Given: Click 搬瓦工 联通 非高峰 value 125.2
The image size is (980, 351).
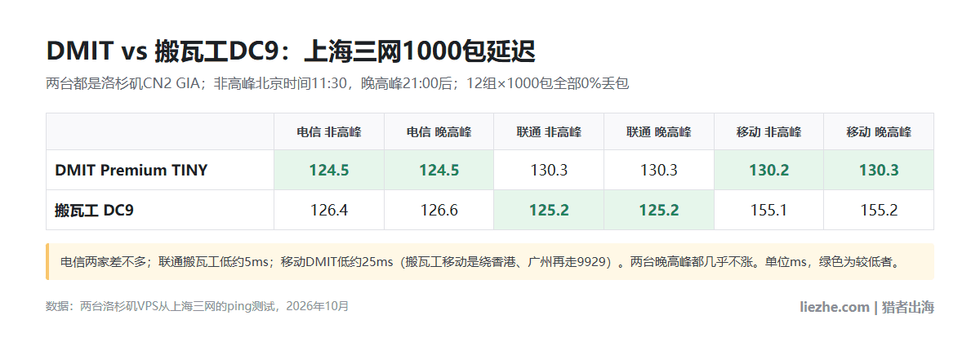Looking at the screenshot, I should 549,210.
